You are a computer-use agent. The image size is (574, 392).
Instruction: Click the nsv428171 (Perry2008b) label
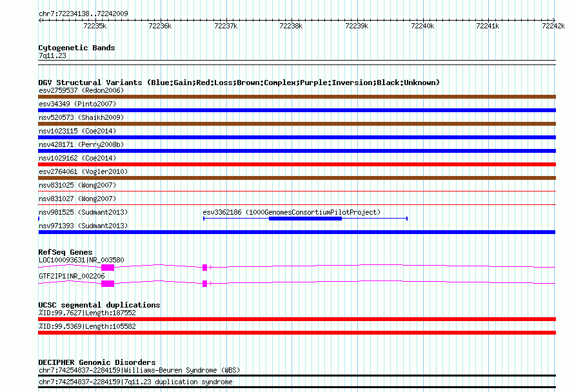point(81,144)
